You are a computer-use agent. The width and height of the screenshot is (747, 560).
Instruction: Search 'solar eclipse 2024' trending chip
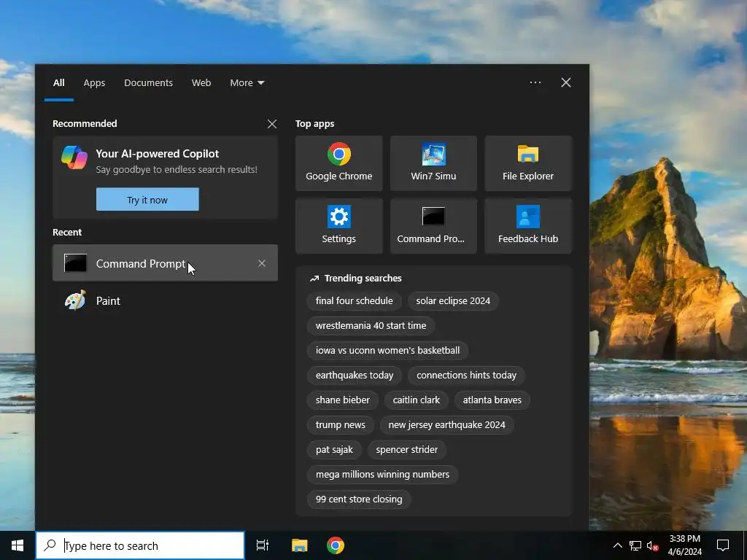pos(453,301)
